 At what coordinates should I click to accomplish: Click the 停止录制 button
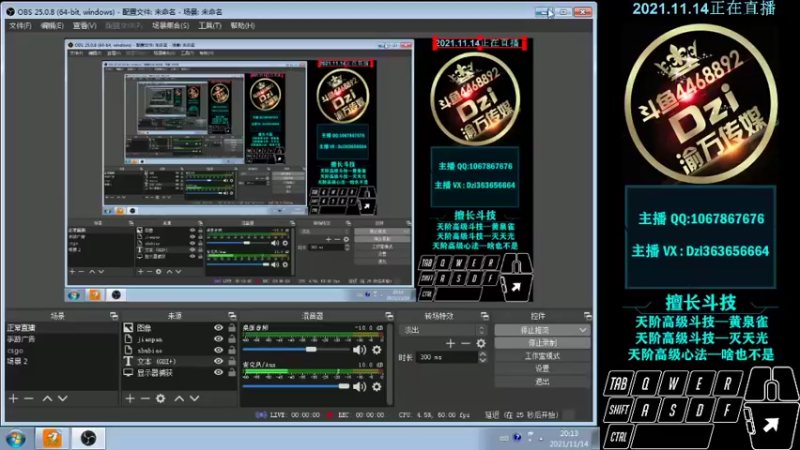(x=542, y=343)
